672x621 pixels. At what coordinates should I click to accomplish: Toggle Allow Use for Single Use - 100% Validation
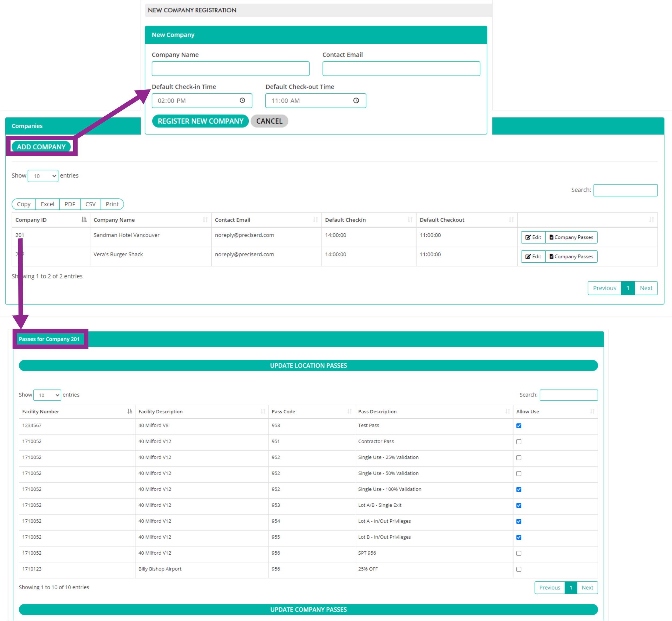pyautogui.click(x=519, y=490)
